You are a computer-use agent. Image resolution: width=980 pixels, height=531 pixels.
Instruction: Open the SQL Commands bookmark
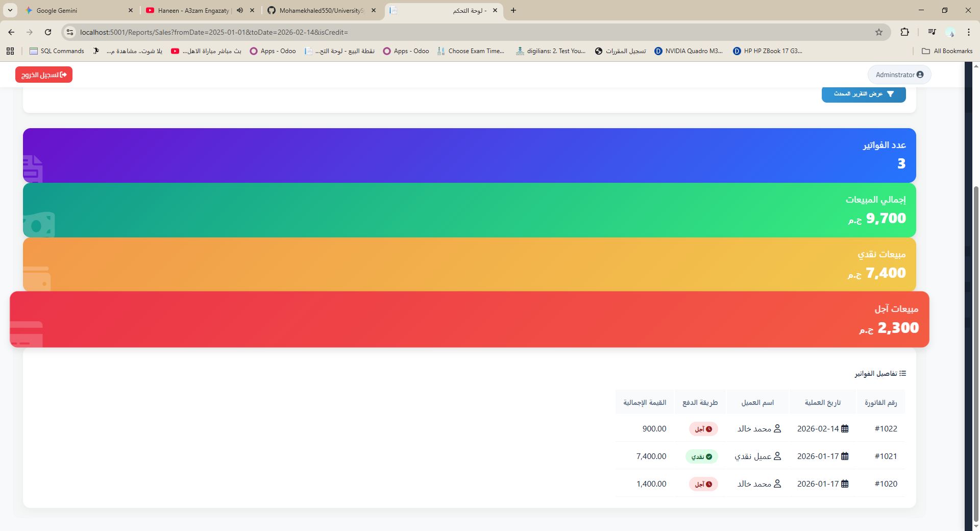tap(57, 51)
